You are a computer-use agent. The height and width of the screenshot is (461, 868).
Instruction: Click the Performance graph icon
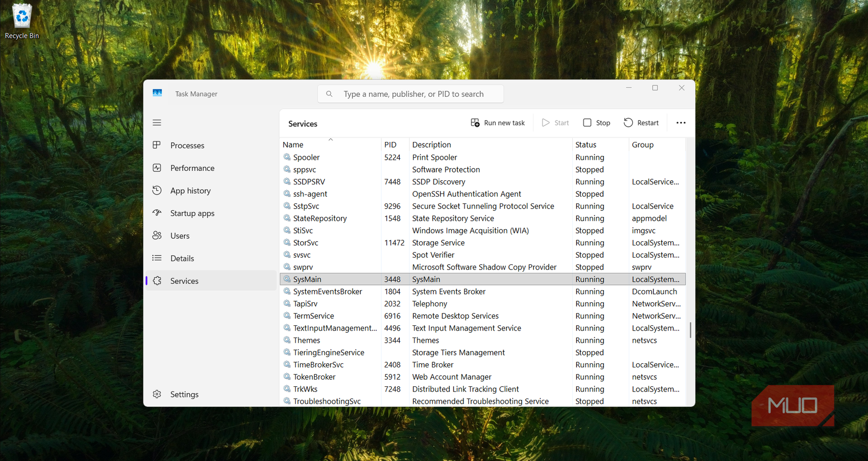pos(157,168)
